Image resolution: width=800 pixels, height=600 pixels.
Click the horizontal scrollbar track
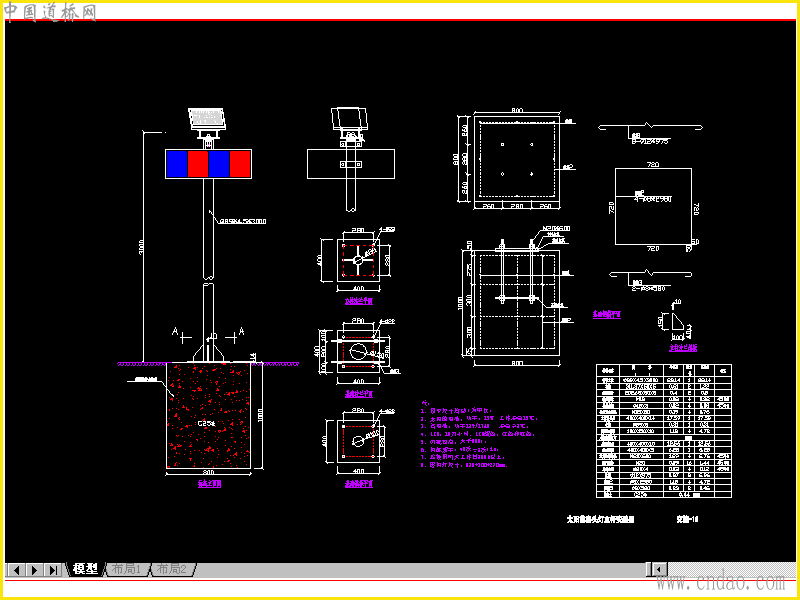click(732, 569)
